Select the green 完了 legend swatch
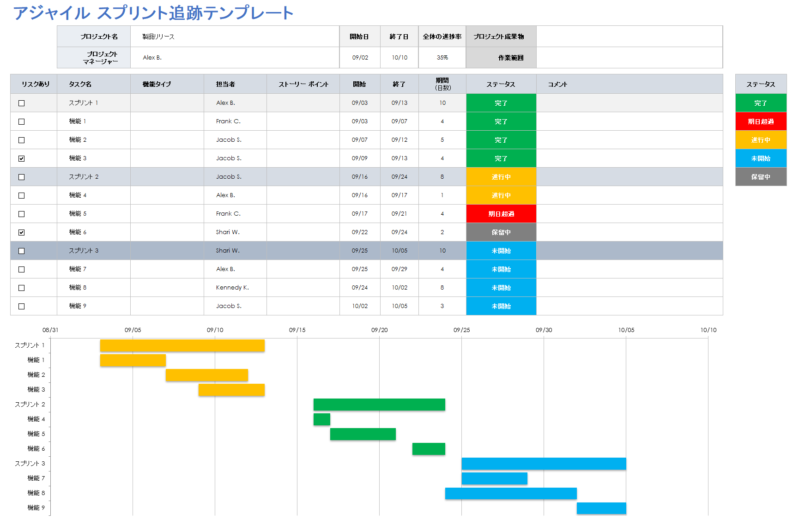 [761, 103]
